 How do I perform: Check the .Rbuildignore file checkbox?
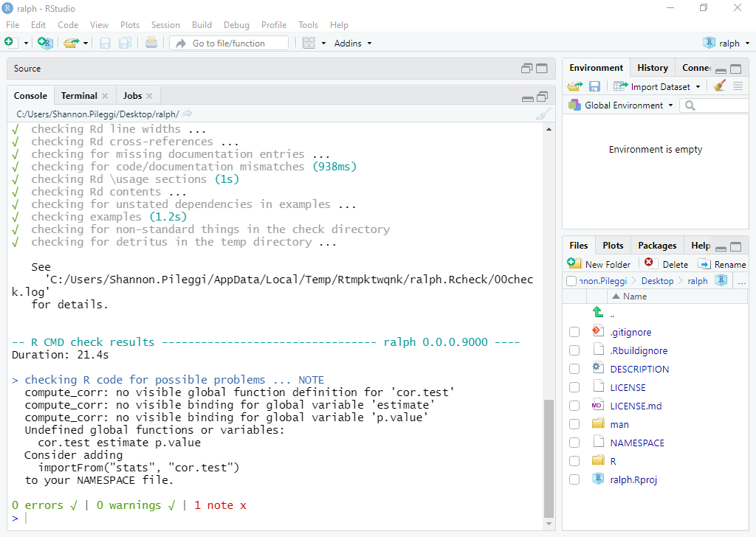coord(574,350)
